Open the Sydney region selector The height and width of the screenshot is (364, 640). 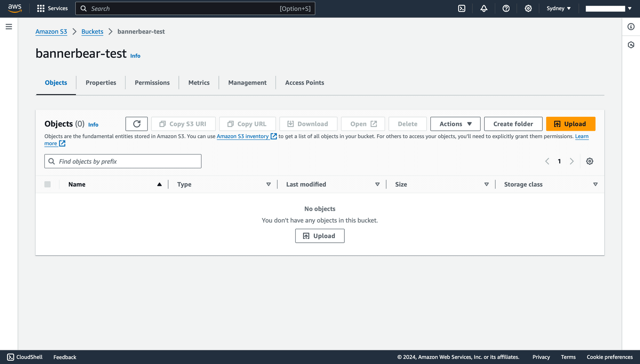click(558, 8)
